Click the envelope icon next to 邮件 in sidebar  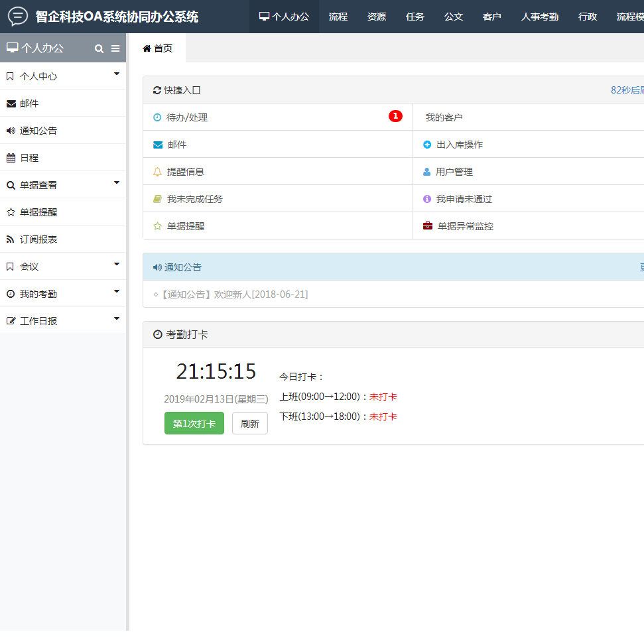point(11,103)
